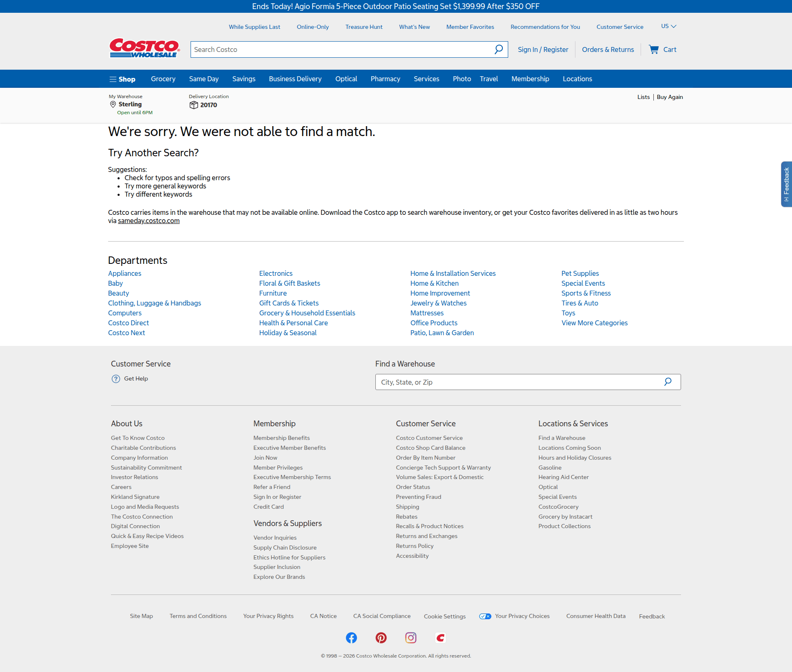Click View More Categories
This screenshot has width=792, height=672.
tap(594, 323)
